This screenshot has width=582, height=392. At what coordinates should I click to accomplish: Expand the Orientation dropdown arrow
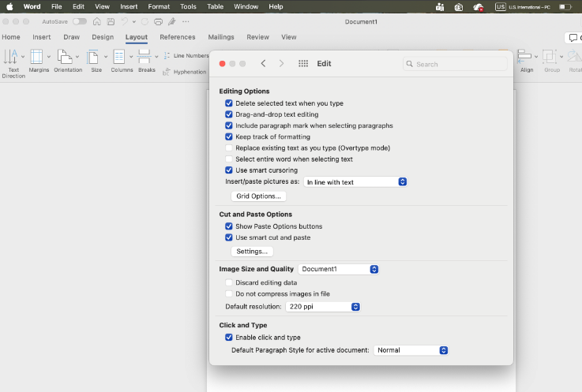point(77,57)
